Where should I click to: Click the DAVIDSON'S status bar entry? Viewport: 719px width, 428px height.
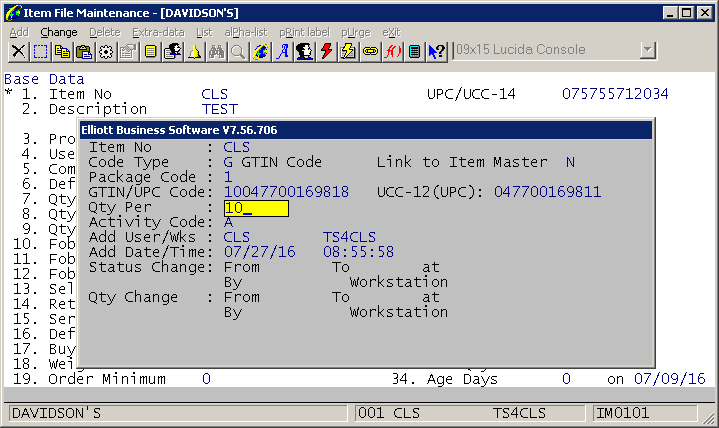coord(178,413)
